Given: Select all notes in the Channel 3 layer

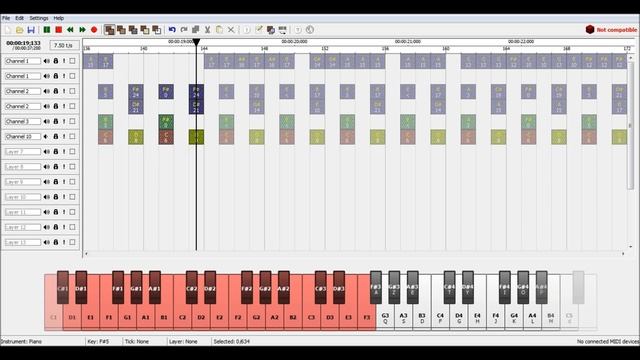Looking at the screenshot, I should [x=72, y=121].
